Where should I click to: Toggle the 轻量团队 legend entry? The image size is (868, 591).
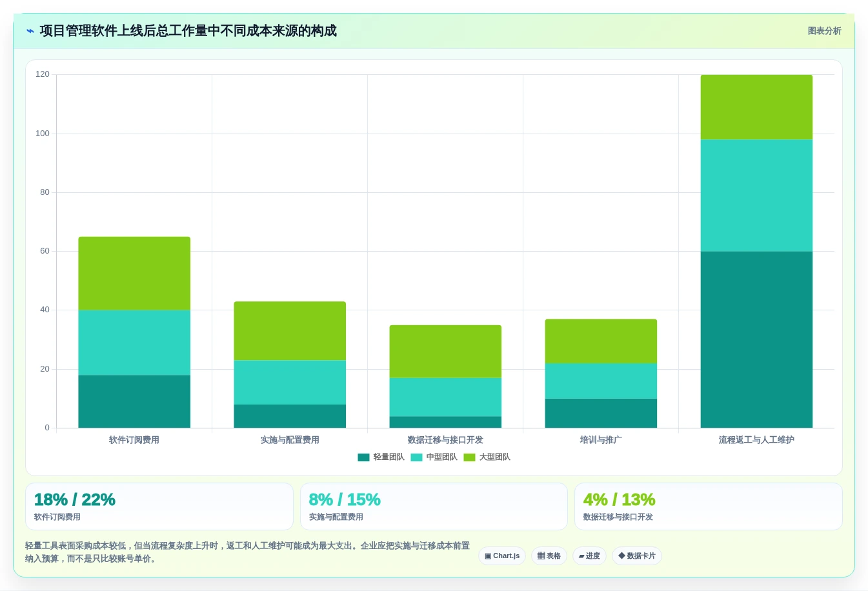(x=381, y=457)
